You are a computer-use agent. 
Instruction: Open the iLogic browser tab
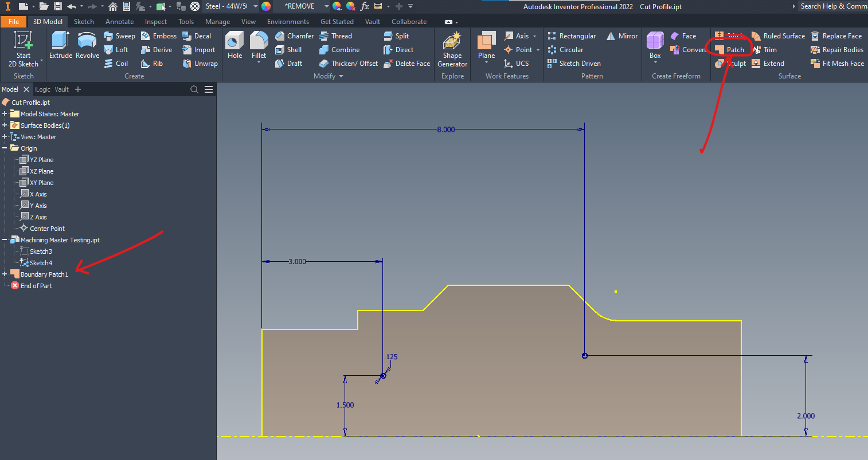click(42, 89)
